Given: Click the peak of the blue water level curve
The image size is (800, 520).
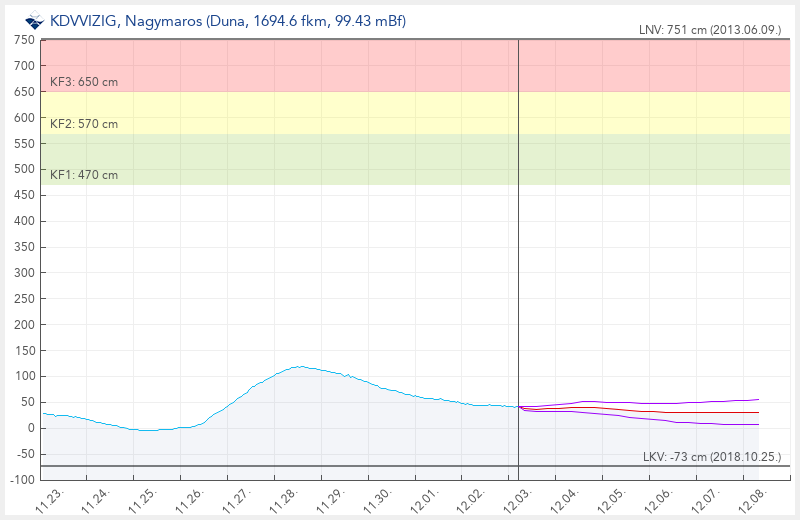Looking at the screenshot, I should [x=299, y=367].
